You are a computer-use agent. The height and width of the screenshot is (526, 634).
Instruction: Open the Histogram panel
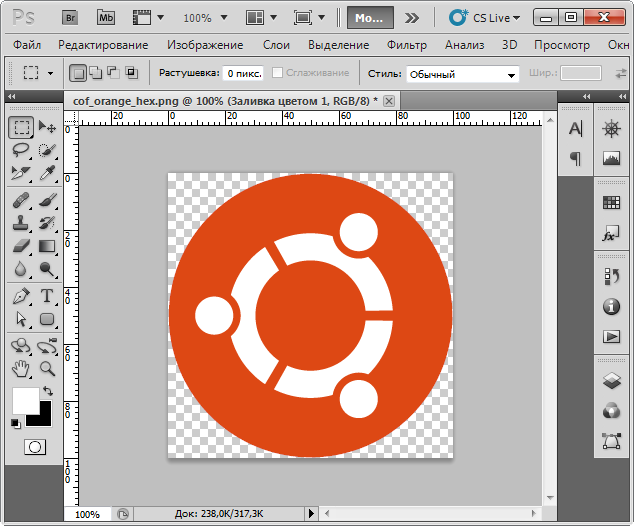(611, 158)
